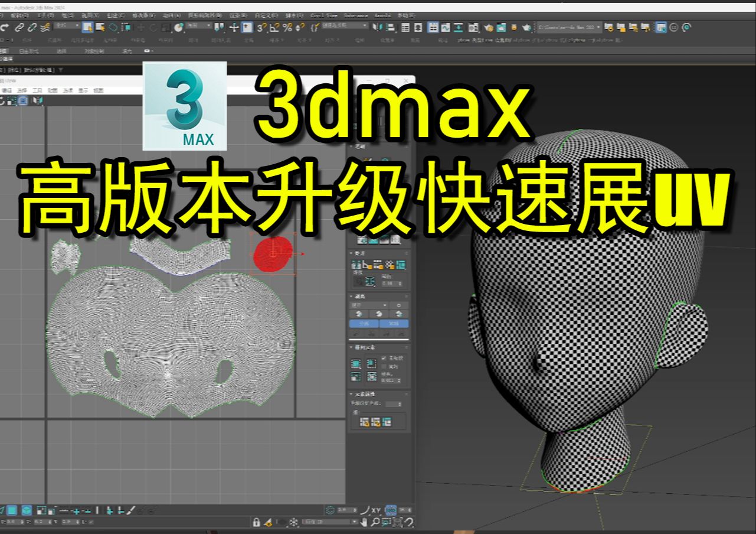Open the Display menu in the UV editor

(x=83, y=90)
